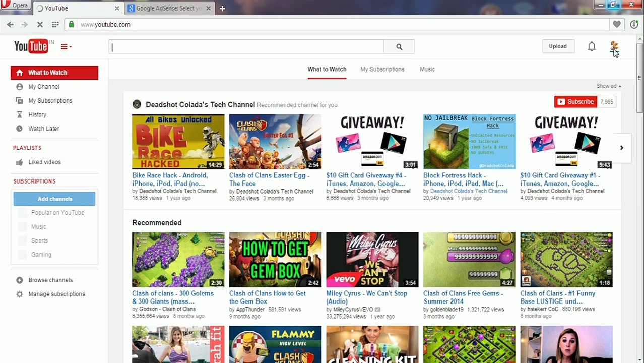Collapse the Show ad toggle
Screen dimensions: 644x363
tap(609, 86)
